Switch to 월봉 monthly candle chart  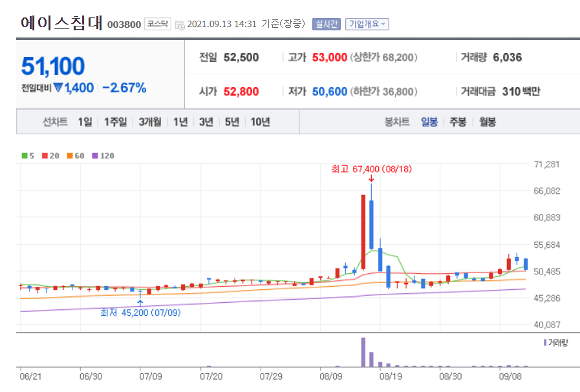[x=488, y=122]
